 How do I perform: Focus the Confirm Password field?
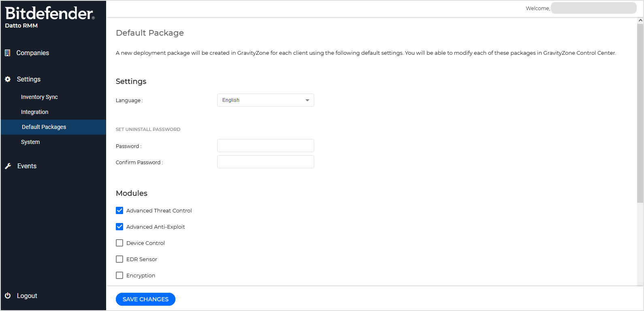(266, 162)
